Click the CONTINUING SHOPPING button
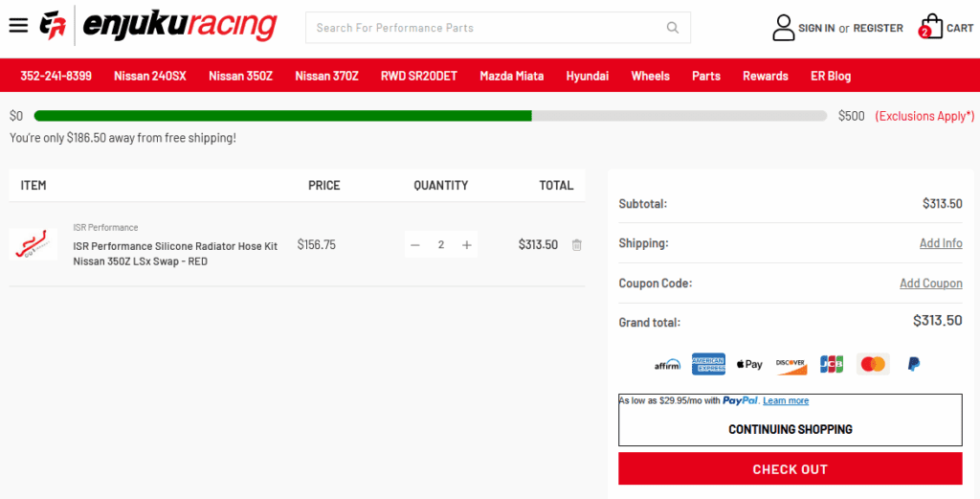 click(790, 430)
